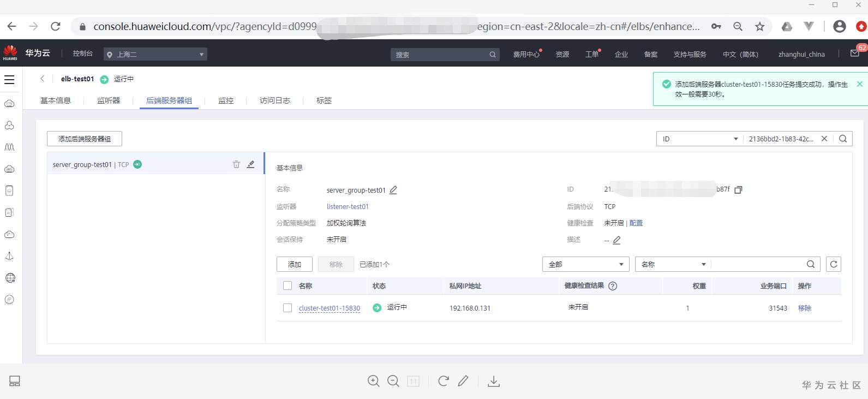Open the hamburger navigation menu
Viewport: 868px width, 399px height.
[9, 80]
